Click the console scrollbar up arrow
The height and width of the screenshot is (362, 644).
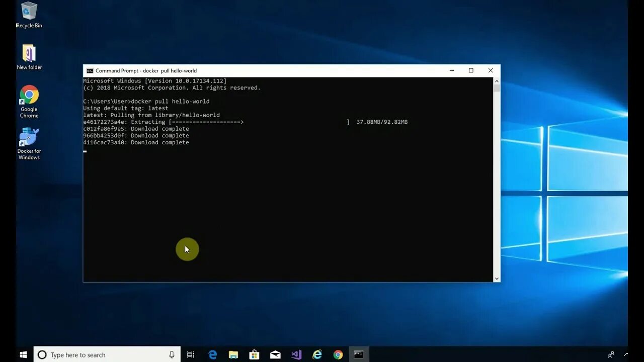click(497, 80)
